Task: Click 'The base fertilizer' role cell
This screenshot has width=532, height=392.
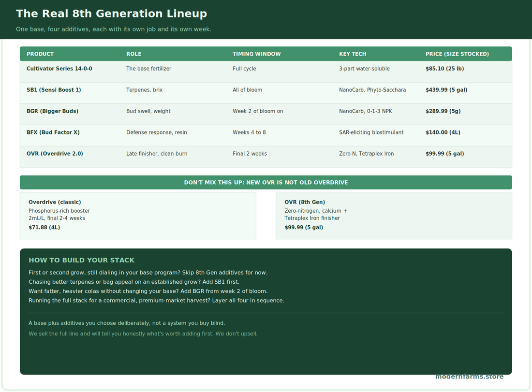Action: pos(148,69)
